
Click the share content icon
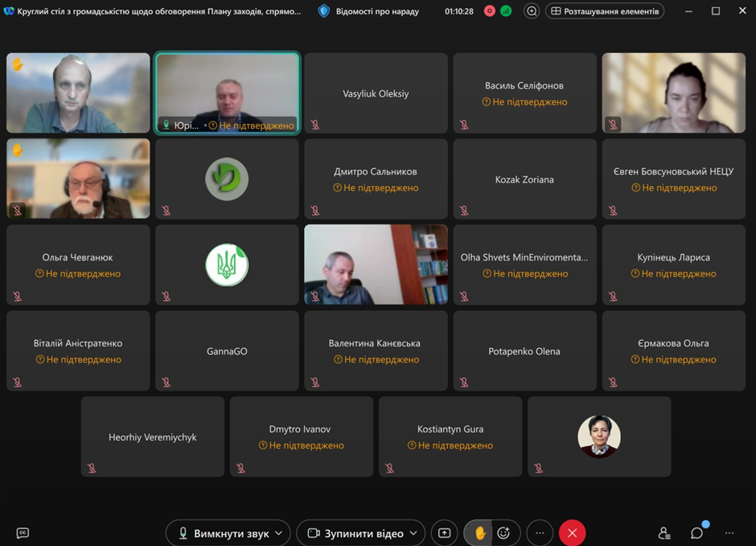[x=444, y=533]
